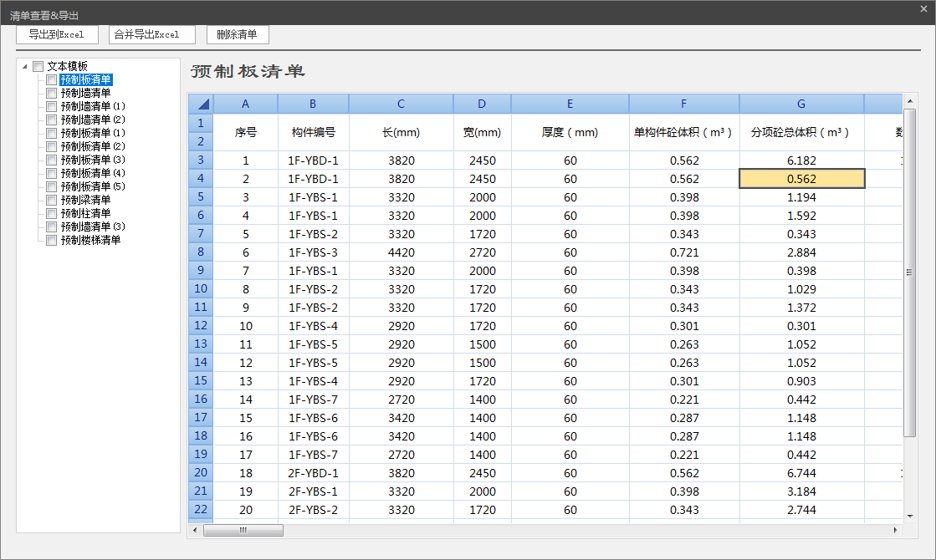Click the 合并导出Excel button
This screenshot has height=560, width=936.
coord(152,34)
